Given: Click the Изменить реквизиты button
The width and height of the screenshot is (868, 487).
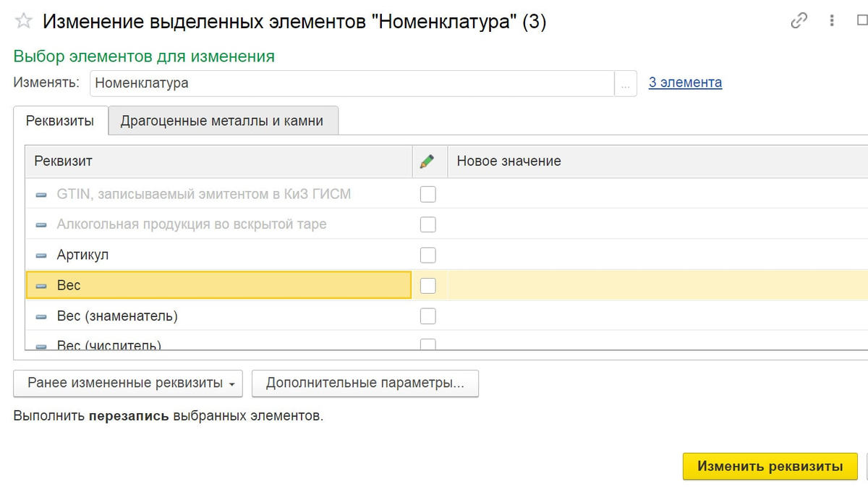Looking at the screenshot, I should [769, 467].
